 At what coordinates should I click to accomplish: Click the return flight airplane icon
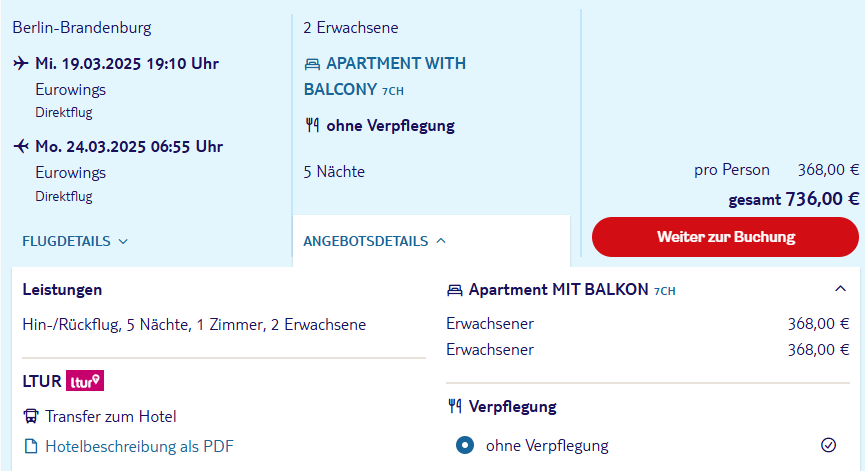pyautogui.click(x=21, y=146)
